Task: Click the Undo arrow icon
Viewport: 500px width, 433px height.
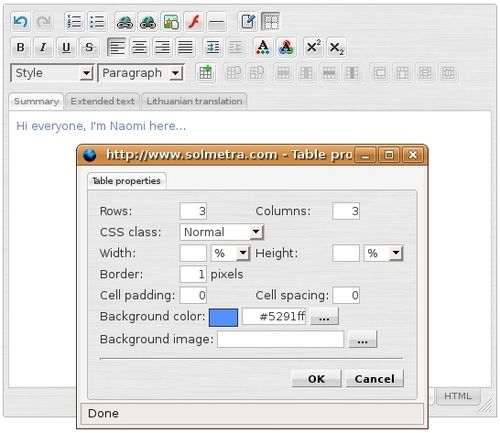Action: click(x=20, y=22)
